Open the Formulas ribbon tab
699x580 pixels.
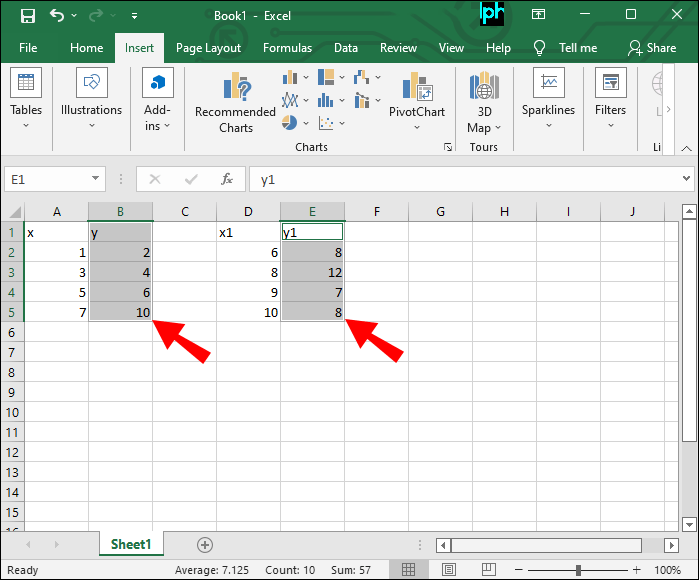pos(287,48)
